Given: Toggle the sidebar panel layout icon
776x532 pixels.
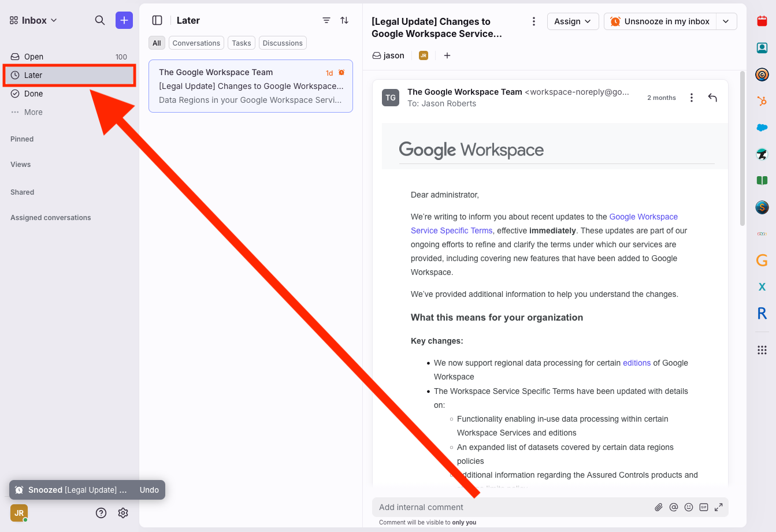Looking at the screenshot, I should point(157,20).
